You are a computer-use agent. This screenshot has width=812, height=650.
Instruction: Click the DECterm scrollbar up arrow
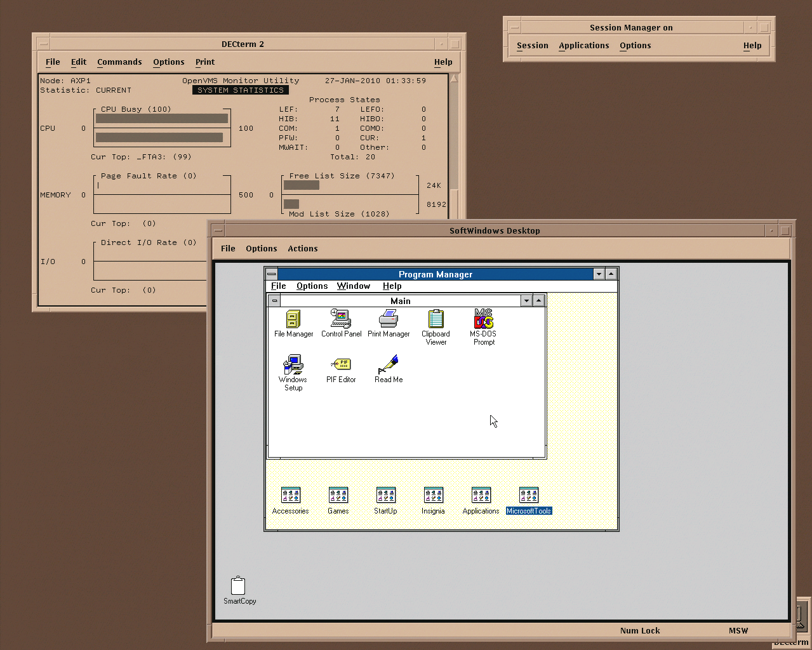(x=454, y=77)
